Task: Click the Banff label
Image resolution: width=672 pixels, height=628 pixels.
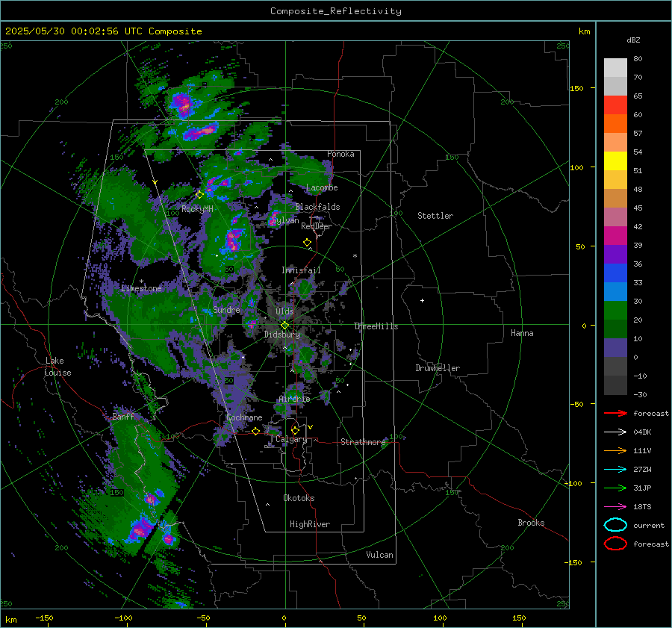Action: coord(123,417)
